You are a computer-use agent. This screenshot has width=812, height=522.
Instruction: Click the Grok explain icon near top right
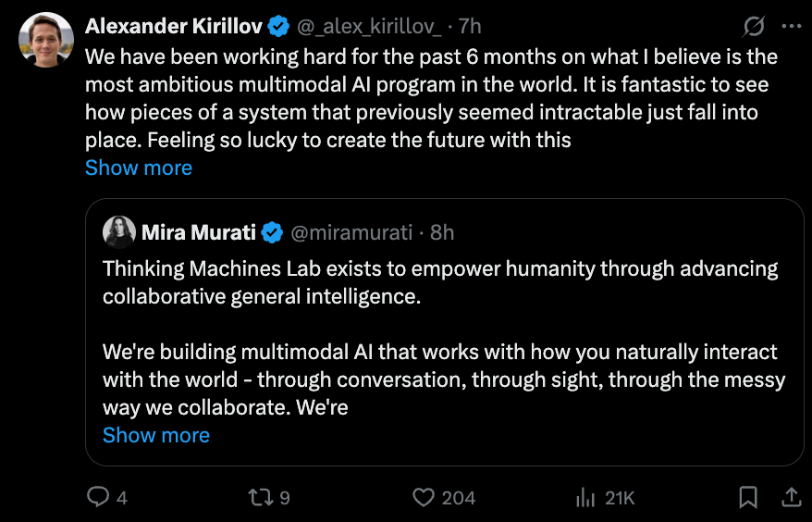click(754, 27)
